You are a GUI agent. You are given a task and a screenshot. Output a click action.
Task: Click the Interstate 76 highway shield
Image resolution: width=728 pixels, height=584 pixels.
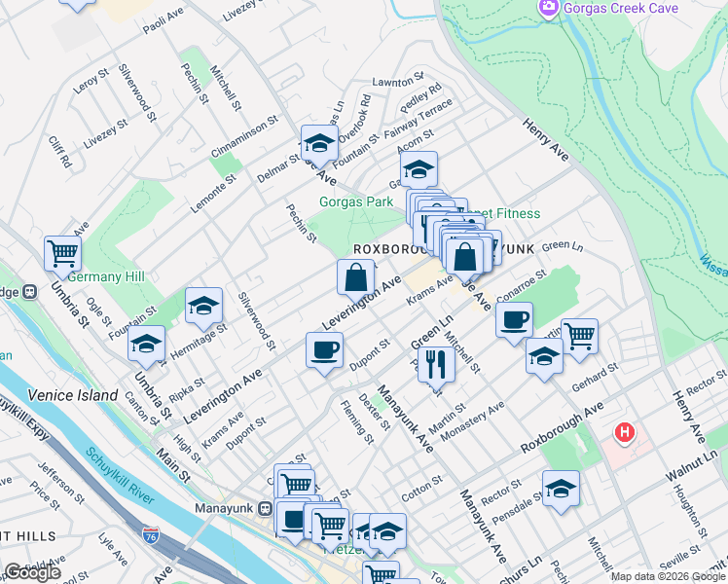pyautogui.click(x=151, y=535)
